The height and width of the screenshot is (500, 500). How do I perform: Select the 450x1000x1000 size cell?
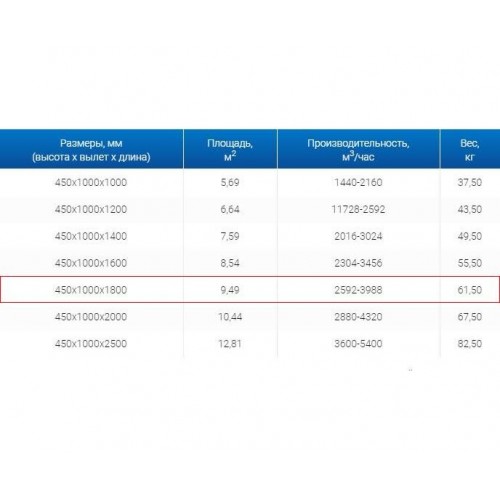pyautogui.click(x=91, y=182)
